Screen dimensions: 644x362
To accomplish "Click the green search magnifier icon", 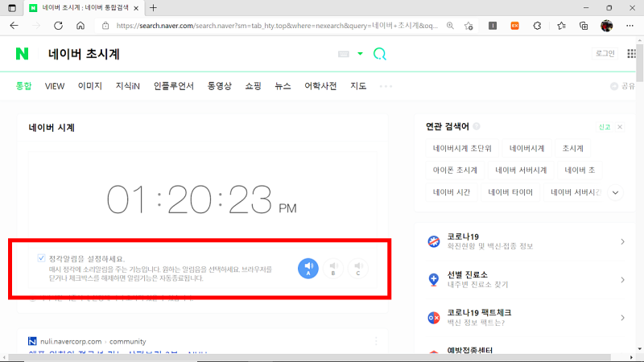I will (379, 54).
